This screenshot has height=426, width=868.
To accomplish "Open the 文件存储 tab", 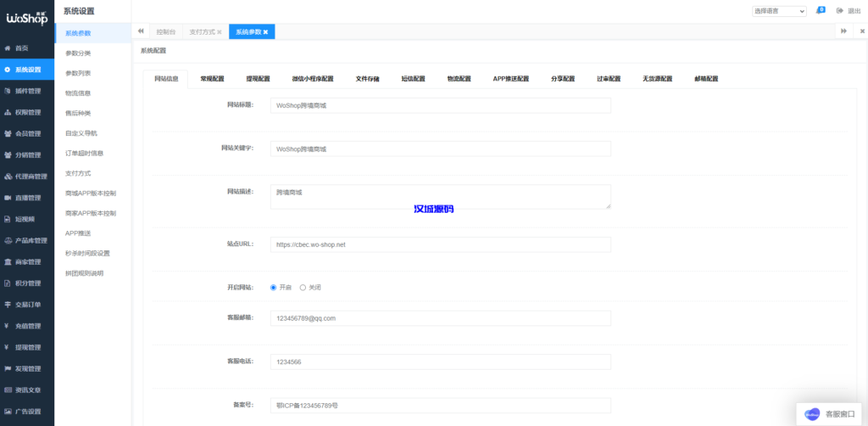I will pos(367,79).
